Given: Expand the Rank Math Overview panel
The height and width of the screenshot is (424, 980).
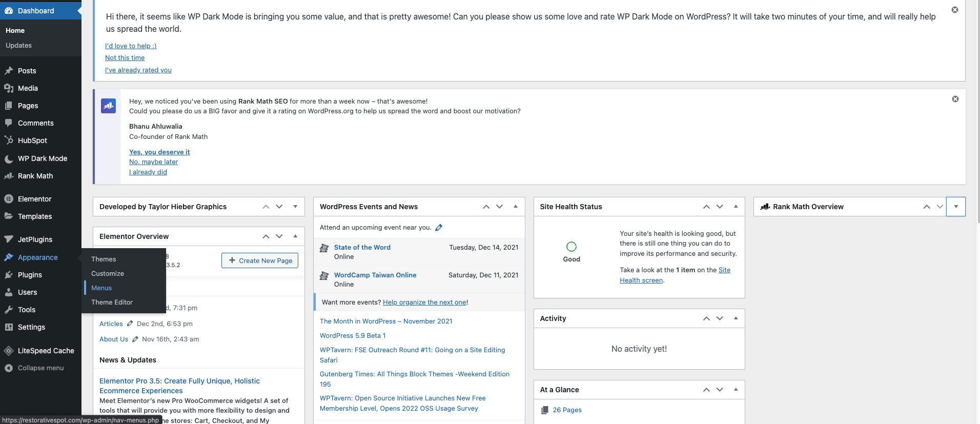Looking at the screenshot, I should (x=956, y=207).
